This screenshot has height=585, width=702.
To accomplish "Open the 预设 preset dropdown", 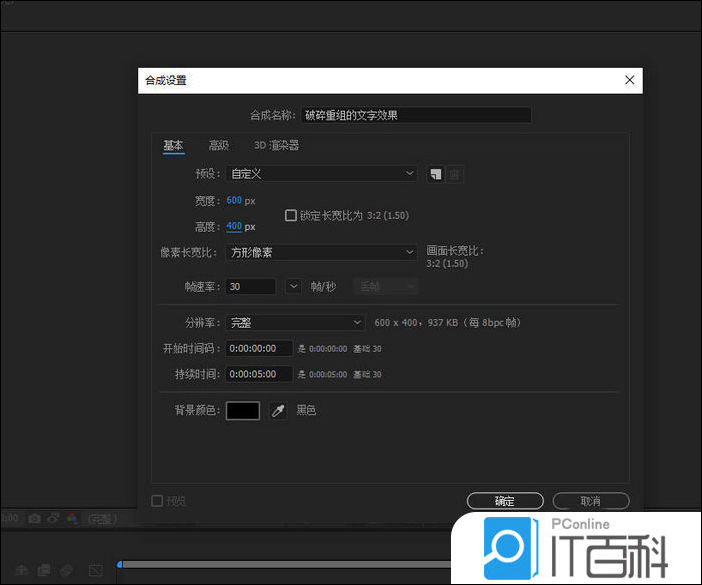I will point(321,174).
